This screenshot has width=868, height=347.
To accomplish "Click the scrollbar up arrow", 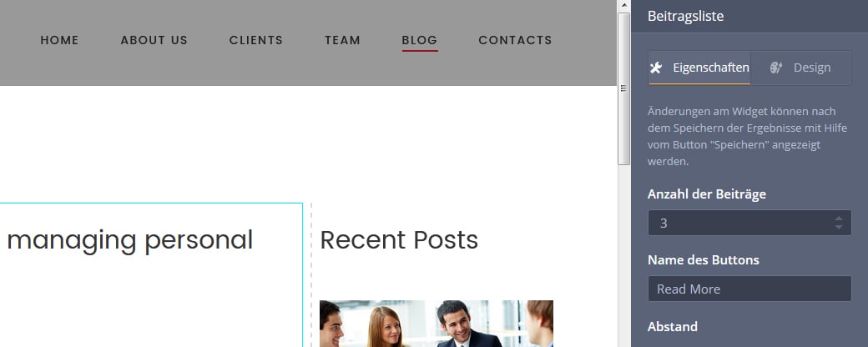I will 624,6.
